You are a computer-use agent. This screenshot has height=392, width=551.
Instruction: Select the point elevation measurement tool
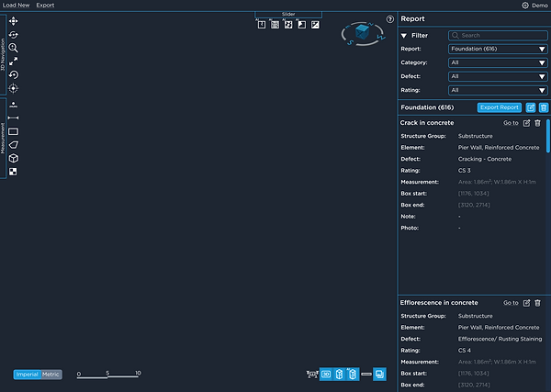pyautogui.click(x=14, y=105)
